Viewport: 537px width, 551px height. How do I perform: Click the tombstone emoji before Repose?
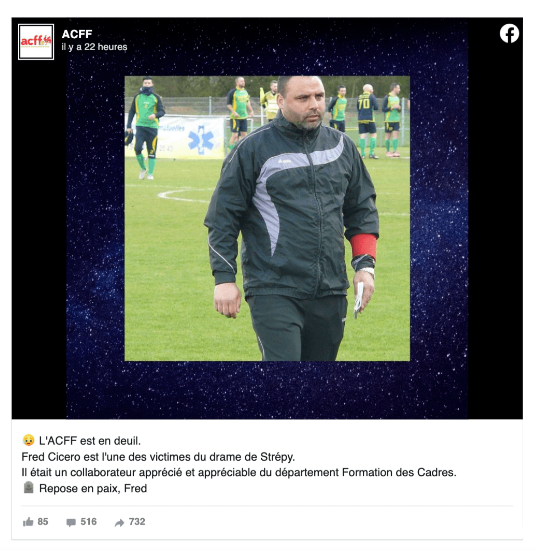coord(28,487)
